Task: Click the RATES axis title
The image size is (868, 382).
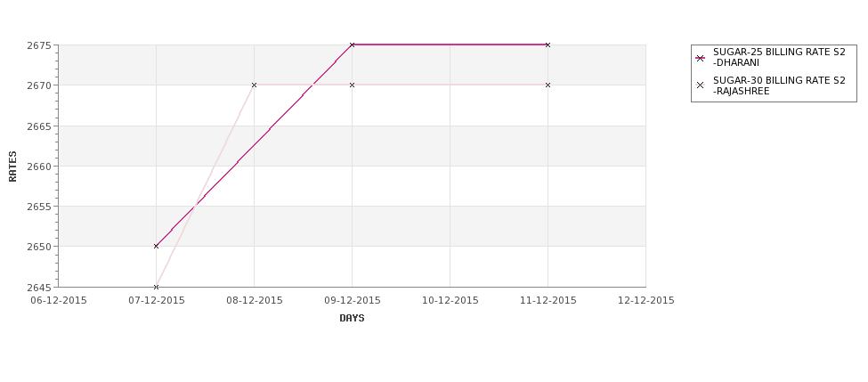Action: pos(12,167)
